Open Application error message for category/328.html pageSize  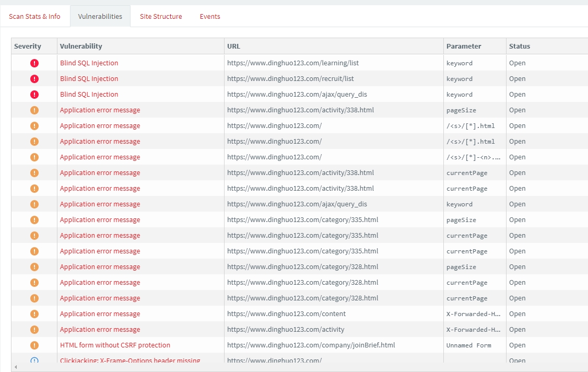[100, 267]
